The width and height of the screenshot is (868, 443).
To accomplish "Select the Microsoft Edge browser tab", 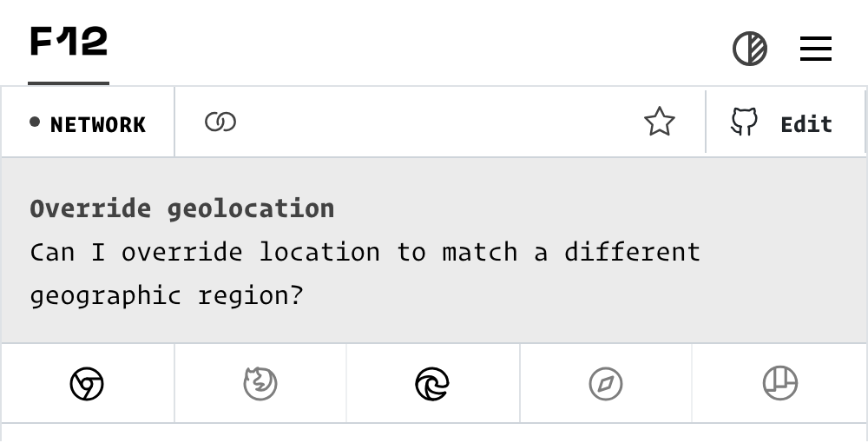I will [x=432, y=383].
